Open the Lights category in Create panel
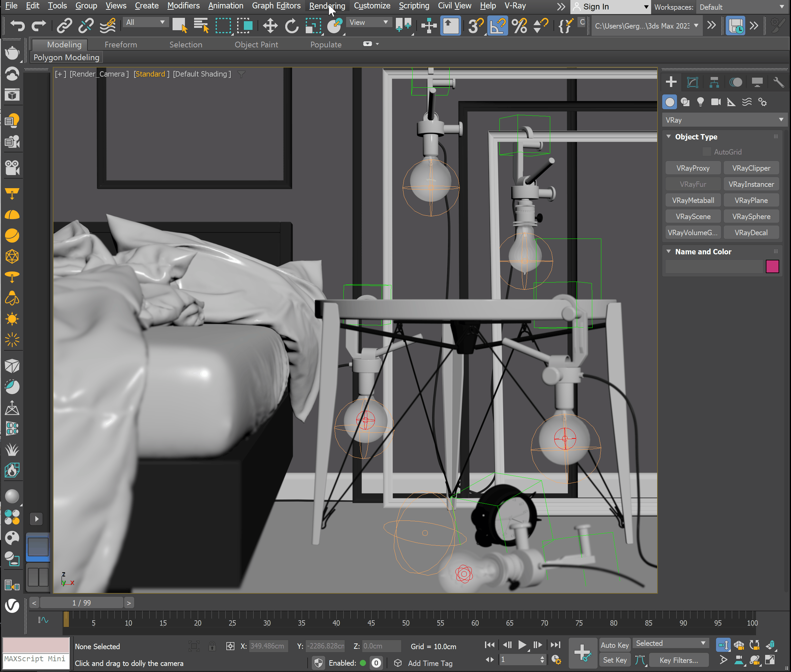 tap(701, 102)
